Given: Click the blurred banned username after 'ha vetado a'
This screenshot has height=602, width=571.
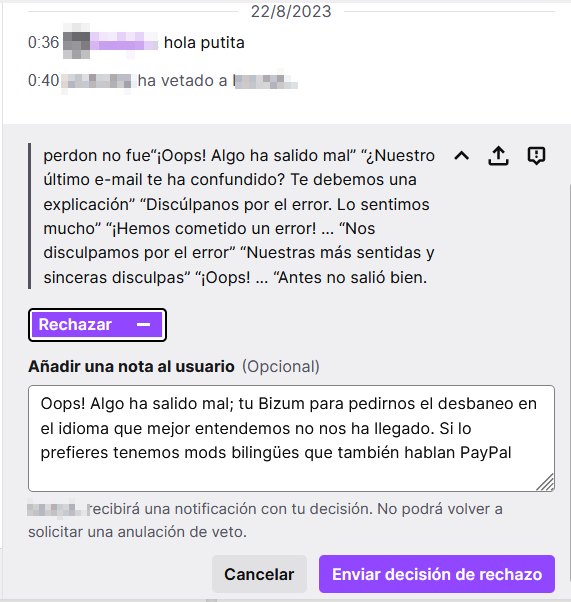Looking at the screenshot, I should click(265, 81).
